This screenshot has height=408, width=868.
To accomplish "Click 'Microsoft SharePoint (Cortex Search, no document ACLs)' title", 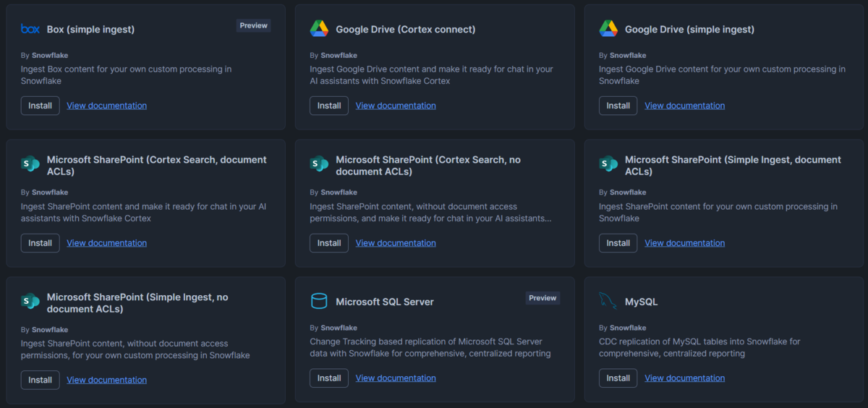I will 428,166.
